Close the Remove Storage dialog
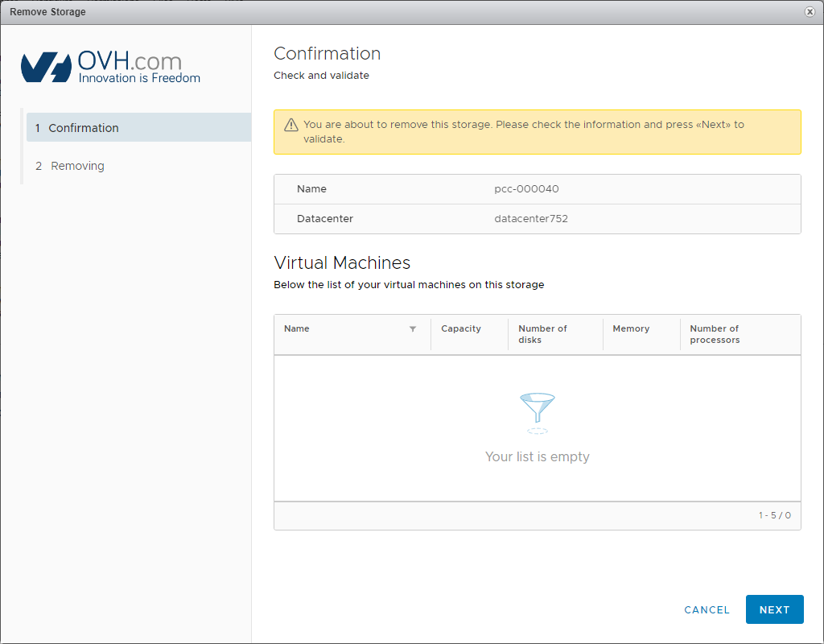The width and height of the screenshot is (824, 644). tap(809, 12)
